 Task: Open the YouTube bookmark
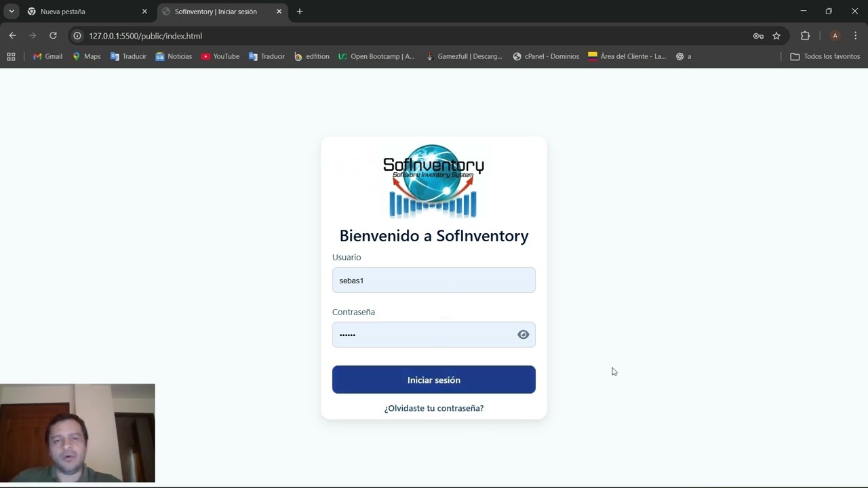[x=220, y=56]
